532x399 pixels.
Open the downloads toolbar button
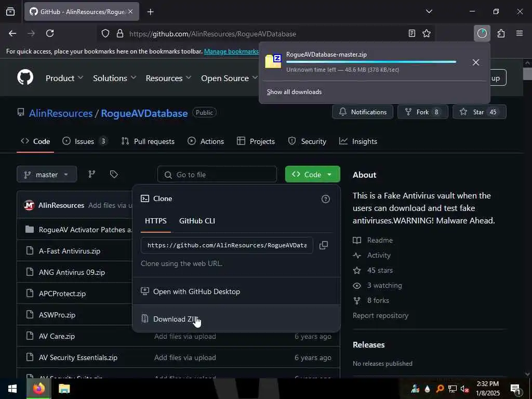tap(482, 33)
